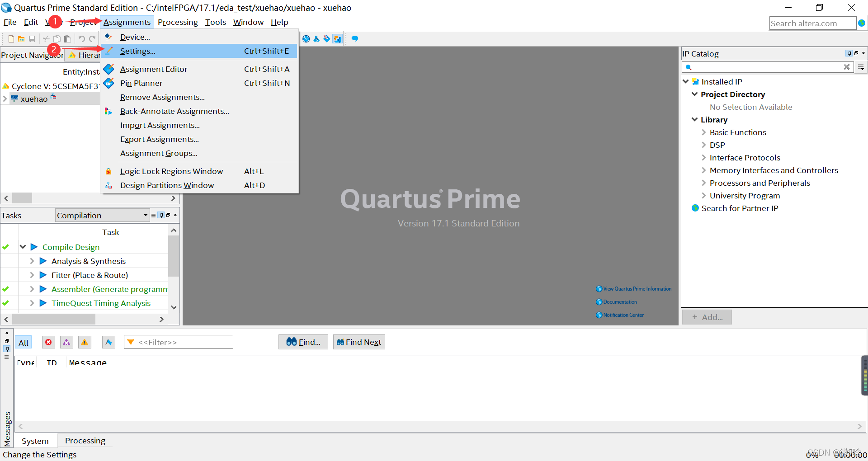Click the Open file toolbar icon
This screenshot has height=461, width=868.
tap(21, 39)
